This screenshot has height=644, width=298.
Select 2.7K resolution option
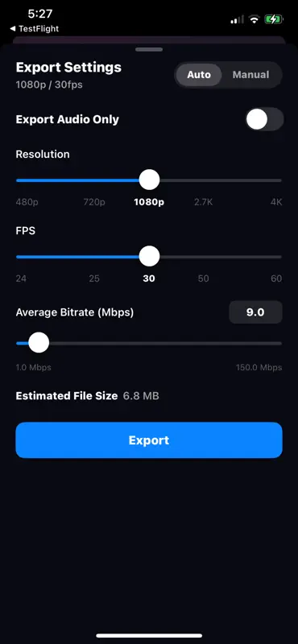click(x=203, y=202)
